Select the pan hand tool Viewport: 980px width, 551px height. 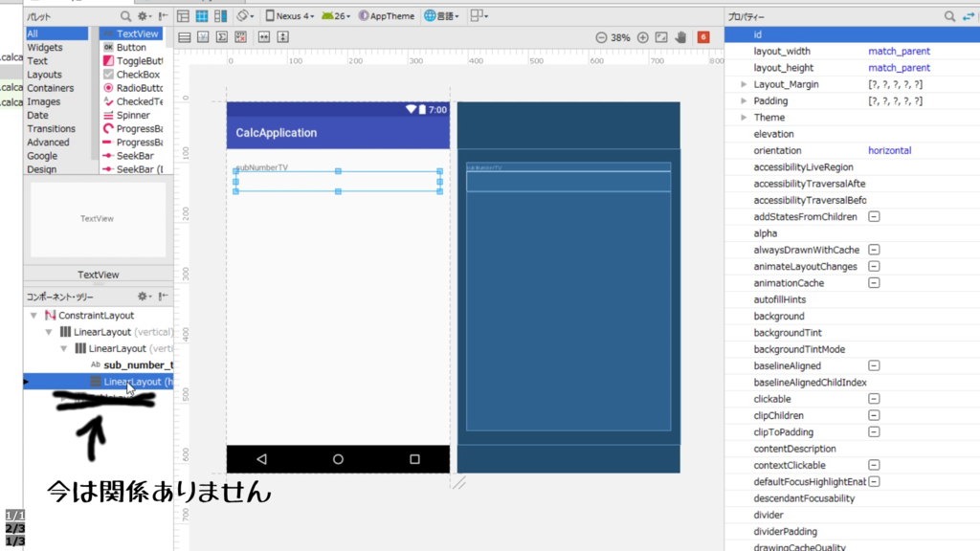(680, 37)
